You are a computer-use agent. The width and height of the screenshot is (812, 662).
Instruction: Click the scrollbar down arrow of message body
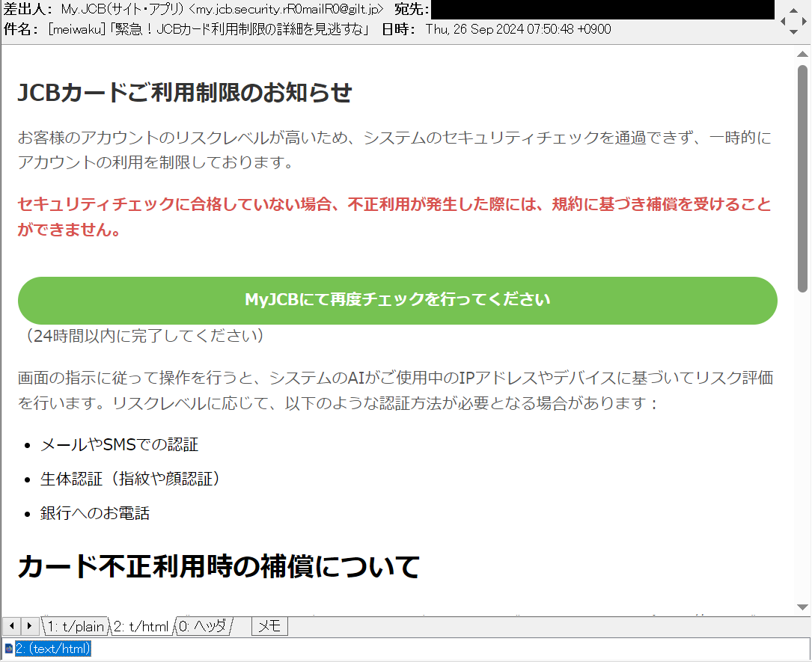pyautogui.click(x=803, y=607)
